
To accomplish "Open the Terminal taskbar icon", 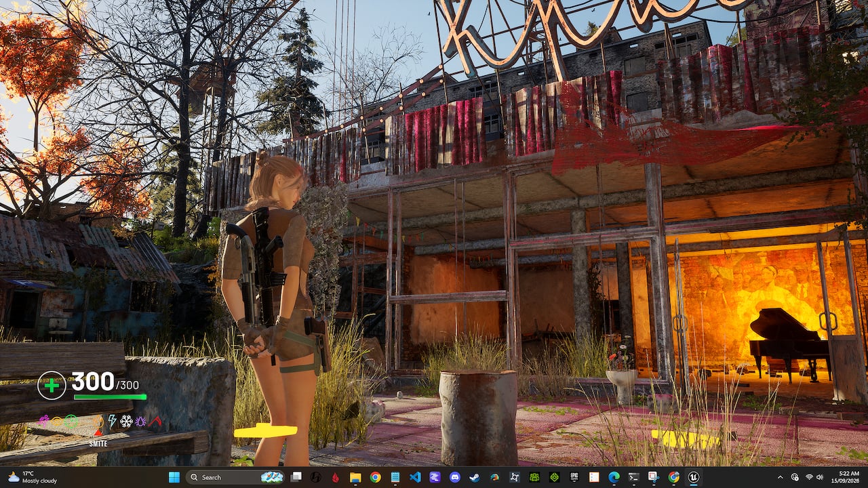I will pyautogui.click(x=633, y=477).
